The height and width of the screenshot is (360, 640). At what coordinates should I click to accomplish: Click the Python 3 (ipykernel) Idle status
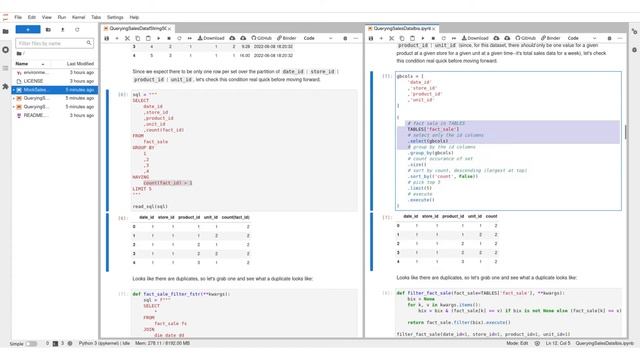pos(104,343)
